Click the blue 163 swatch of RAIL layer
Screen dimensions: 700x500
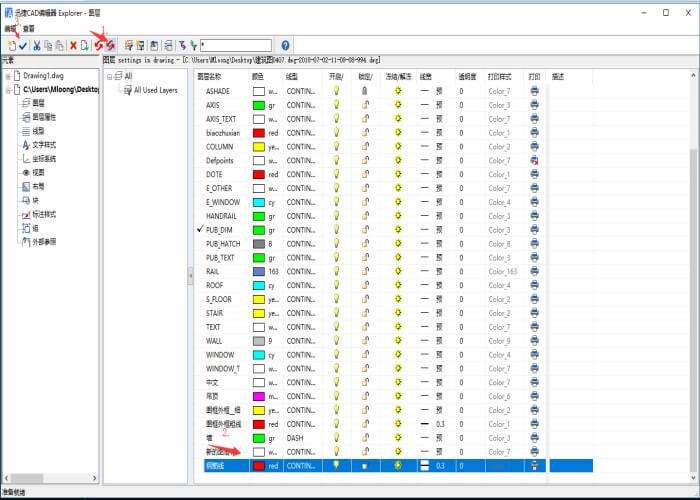(259, 271)
